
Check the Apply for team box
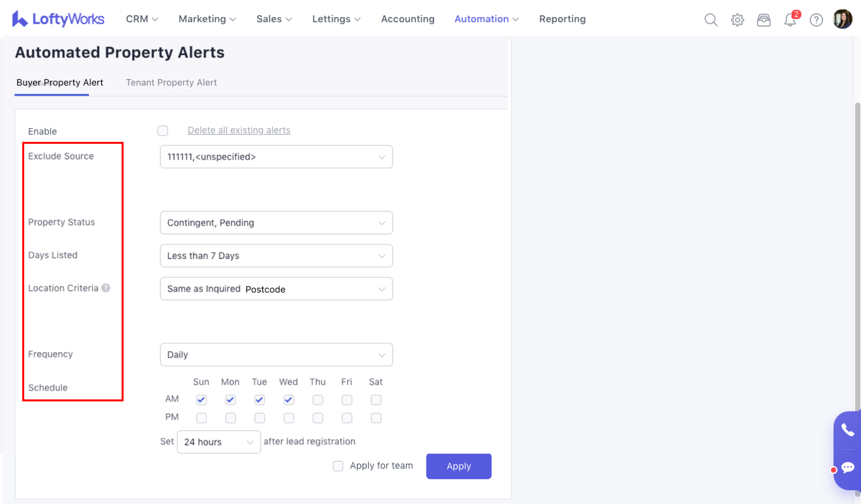click(x=338, y=466)
